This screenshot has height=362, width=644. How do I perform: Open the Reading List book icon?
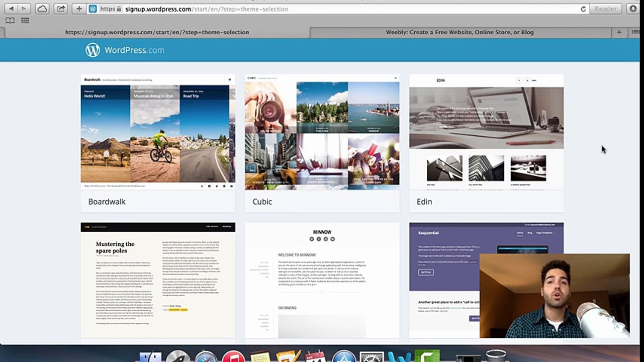click(10, 21)
